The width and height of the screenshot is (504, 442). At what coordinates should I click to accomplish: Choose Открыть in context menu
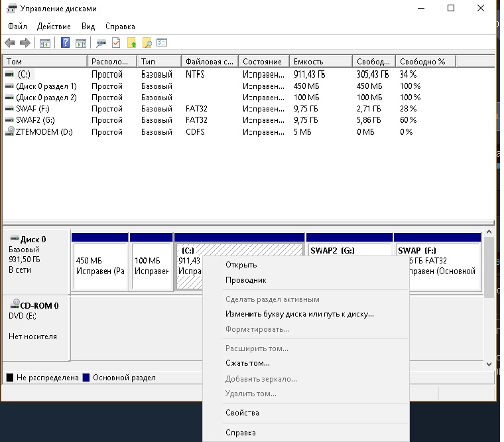pyautogui.click(x=306, y=265)
